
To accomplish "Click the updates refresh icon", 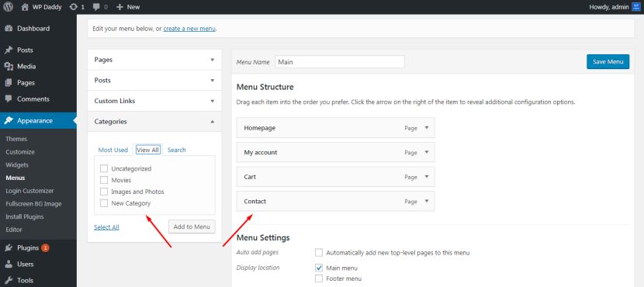I will pyautogui.click(x=74, y=7).
